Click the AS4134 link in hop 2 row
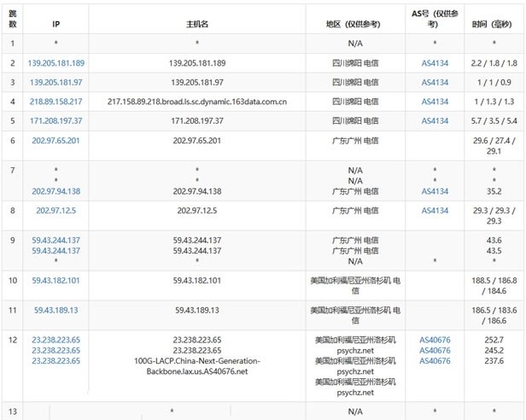 pyautogui.click(x=434, y=62)
